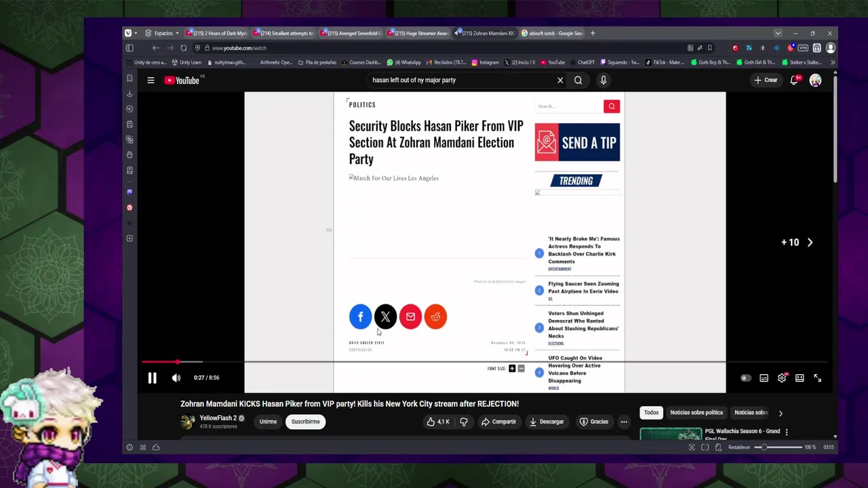Image resolution: width=868 pixels, height=488 pixels.
Task: Mute the video volume
Action: click(x=176, y=378)
